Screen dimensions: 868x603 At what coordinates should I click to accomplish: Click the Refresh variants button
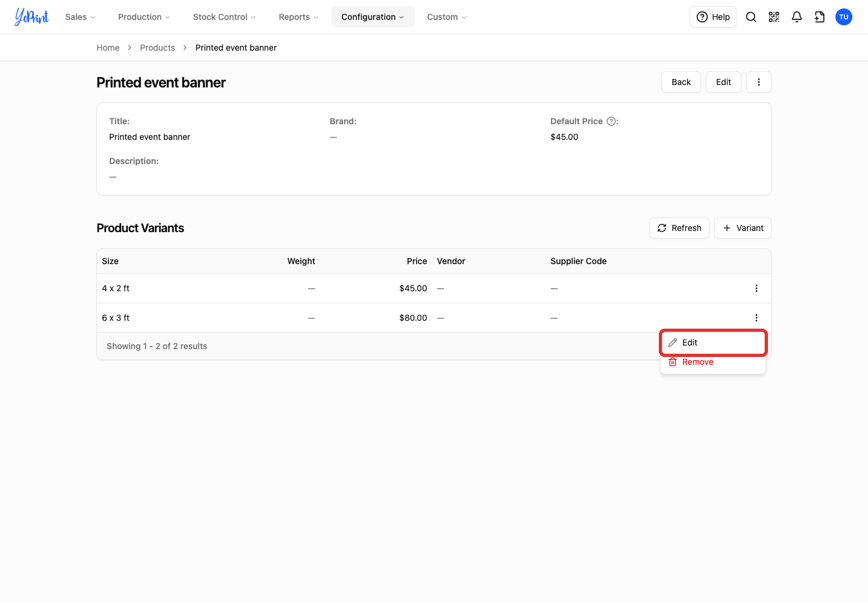coord(679,228)
